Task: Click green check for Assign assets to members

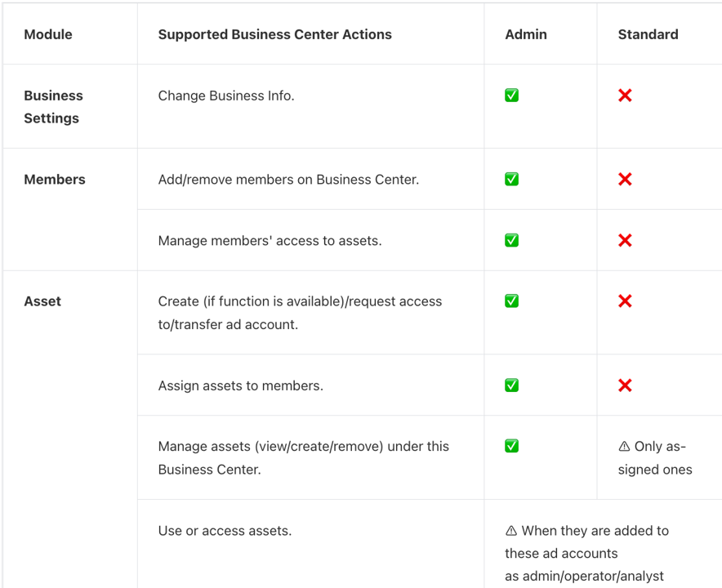Action: click(511, 385)
